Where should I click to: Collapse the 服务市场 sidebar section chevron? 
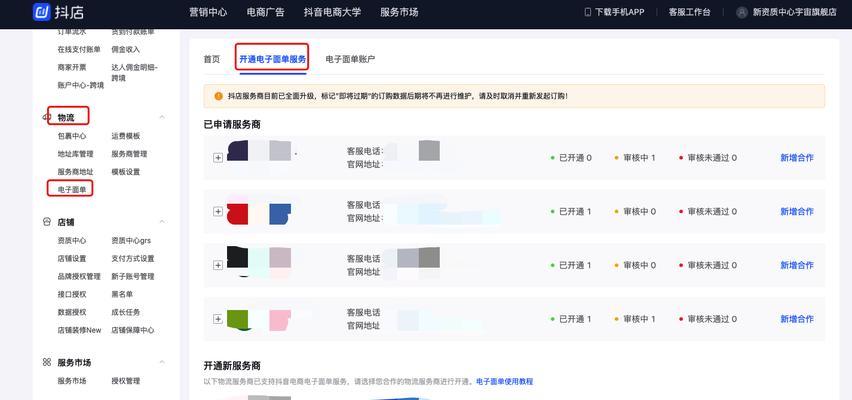[162, 362]
